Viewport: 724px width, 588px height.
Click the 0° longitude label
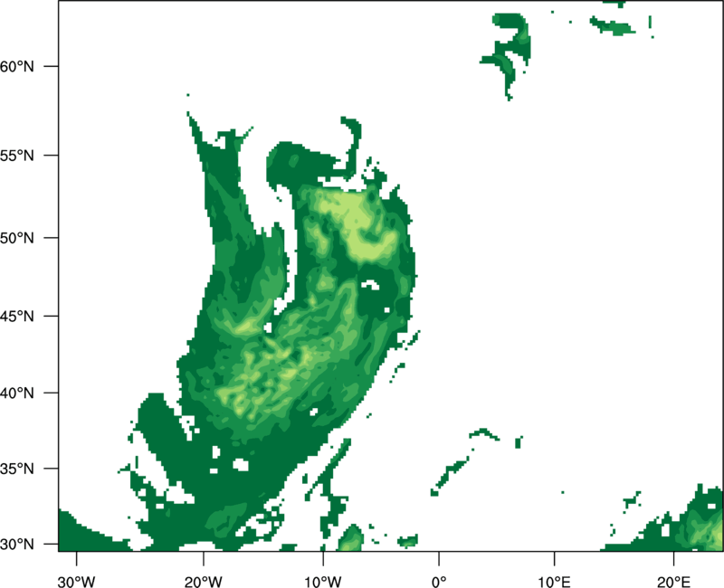pyautogui.click(x=439, y=582)
